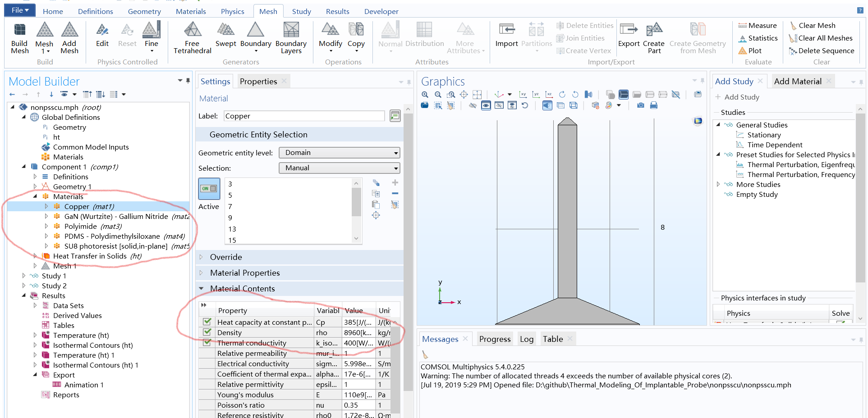Click Zoom In in Graphics toolbar
This screenshot has height=418, width=868.
click(425, 95)
